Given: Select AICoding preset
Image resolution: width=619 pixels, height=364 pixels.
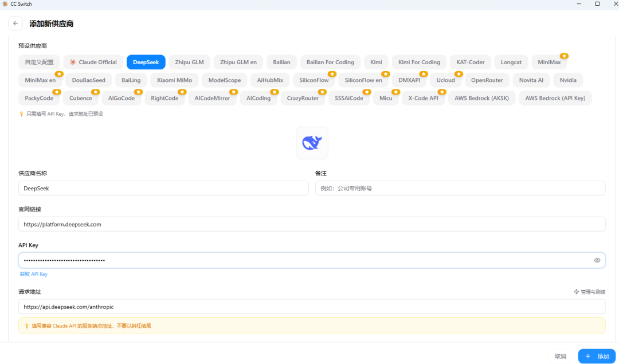Looking at the screenshot, I should pos(258,98).
